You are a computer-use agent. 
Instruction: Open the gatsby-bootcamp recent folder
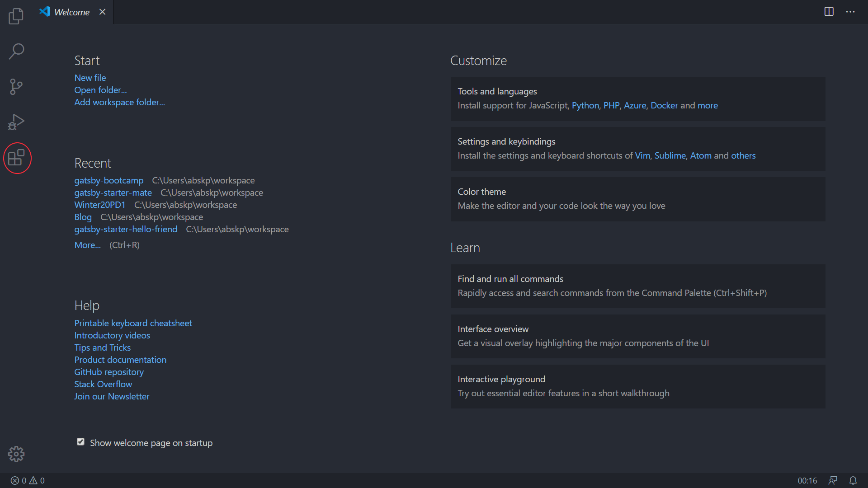coord(108,180)
